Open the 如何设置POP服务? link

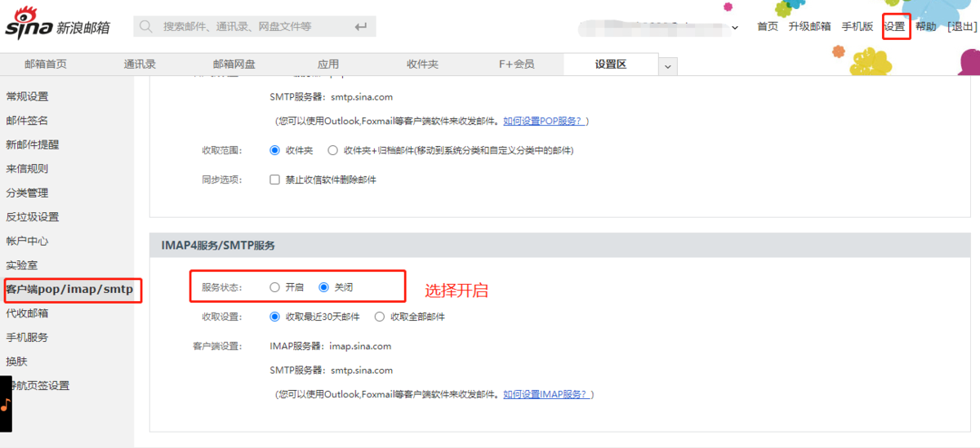point(543,121)
